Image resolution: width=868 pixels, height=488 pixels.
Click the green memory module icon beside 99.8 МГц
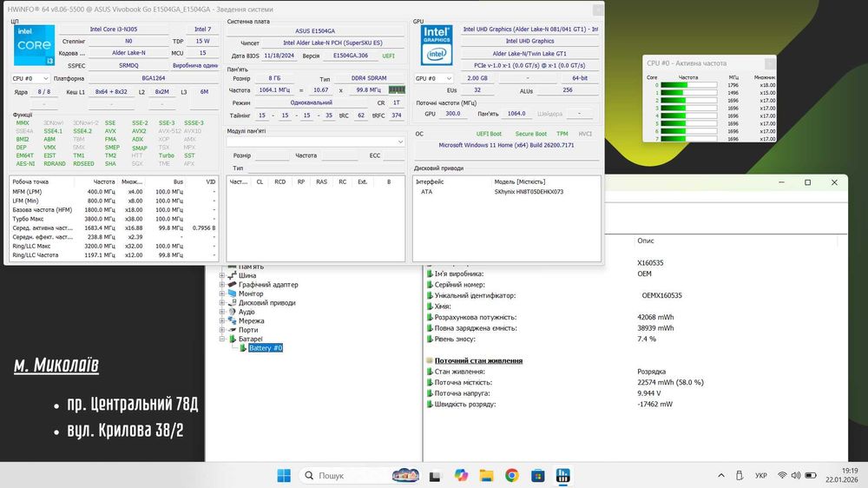coord(397,89)
